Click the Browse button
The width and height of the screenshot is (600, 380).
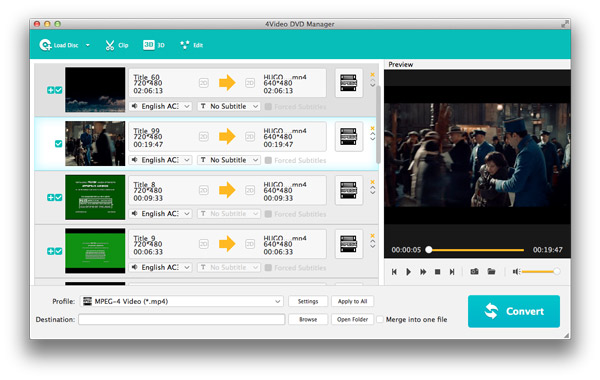pyautogui.click(x=308, y=319)
